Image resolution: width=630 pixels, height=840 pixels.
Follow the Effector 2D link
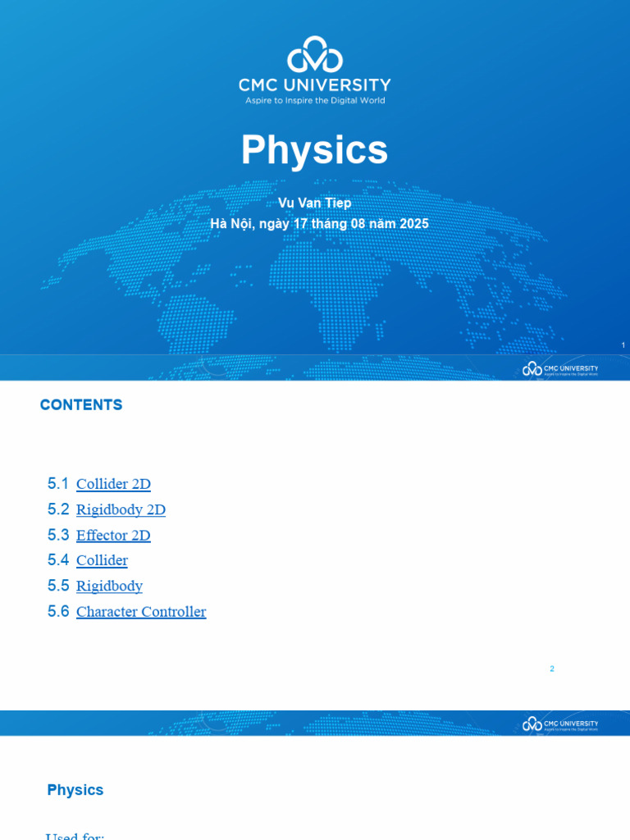[x=113, y=535]
